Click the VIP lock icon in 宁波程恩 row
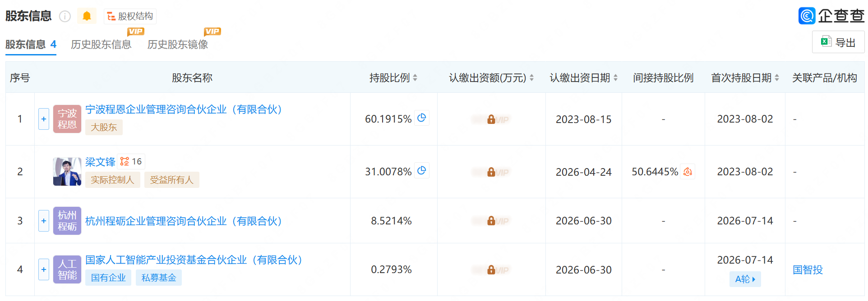Image resolution: width=868 pixels, height=301 pixels. [491, 119]
